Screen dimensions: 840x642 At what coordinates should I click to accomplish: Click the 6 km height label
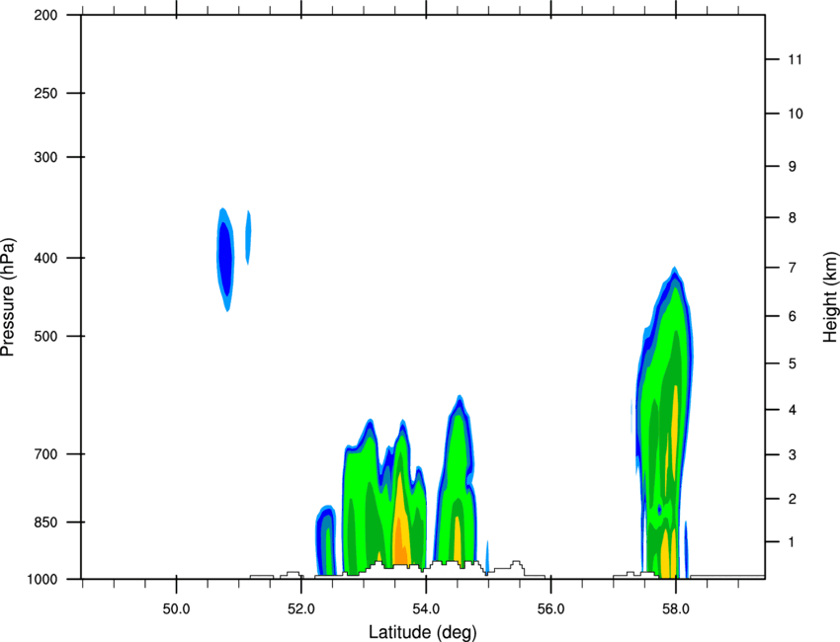793,316
